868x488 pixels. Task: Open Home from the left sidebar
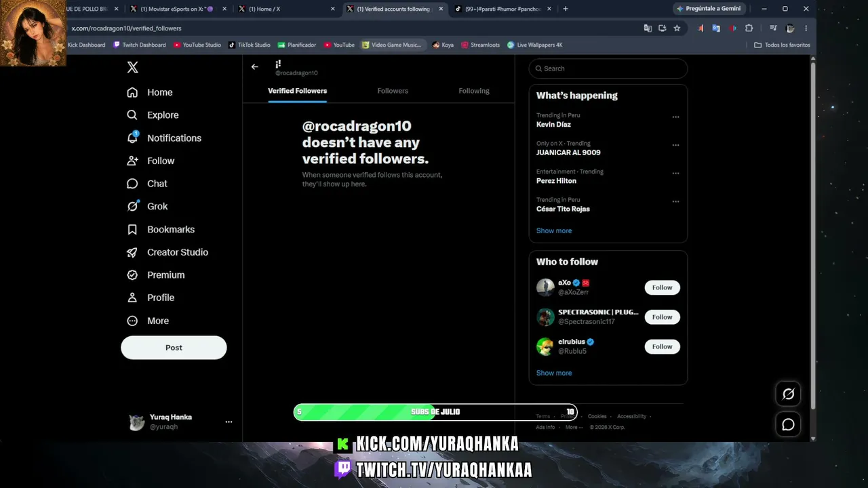(150, 92)
